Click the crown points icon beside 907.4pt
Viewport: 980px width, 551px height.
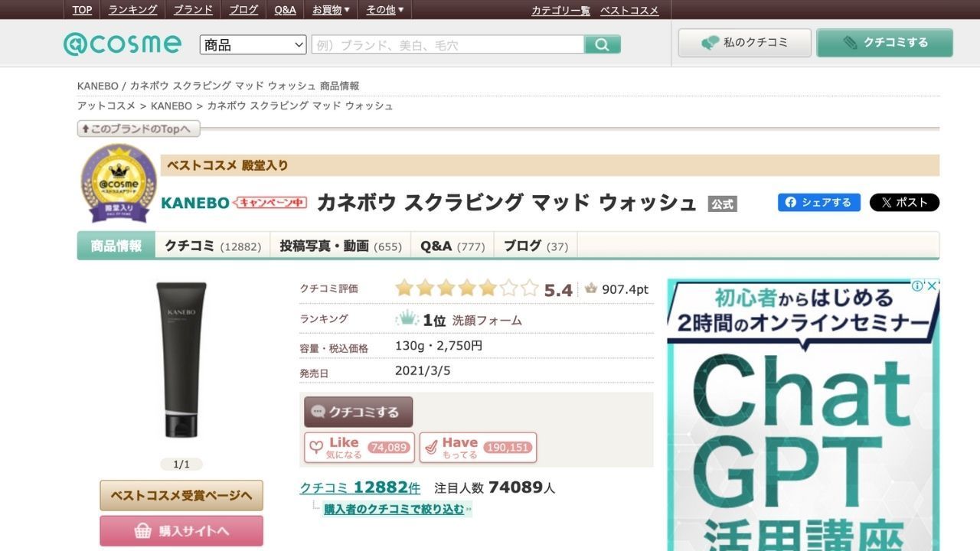click(591, 289)
